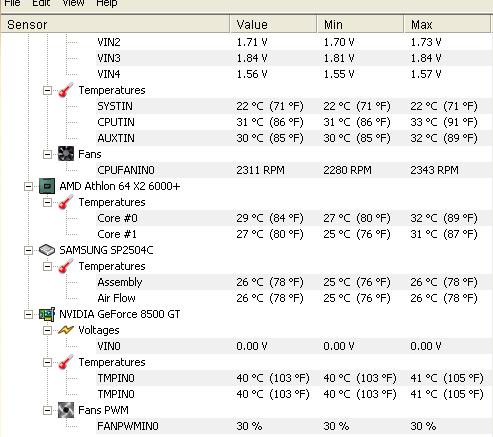493x437 pixels.
Task: Collapse the Fans group above CPUFANIN0
Action: (x=48, y=154)
